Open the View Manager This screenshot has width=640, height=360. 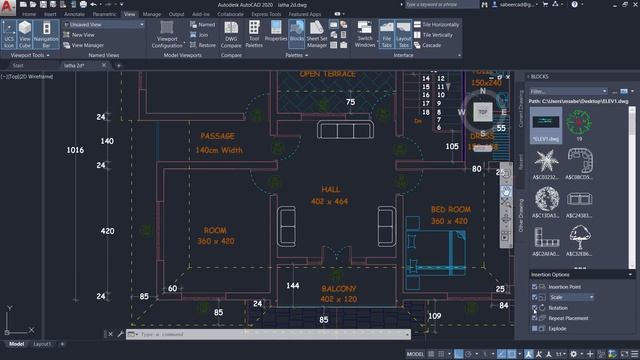point(84,45)
